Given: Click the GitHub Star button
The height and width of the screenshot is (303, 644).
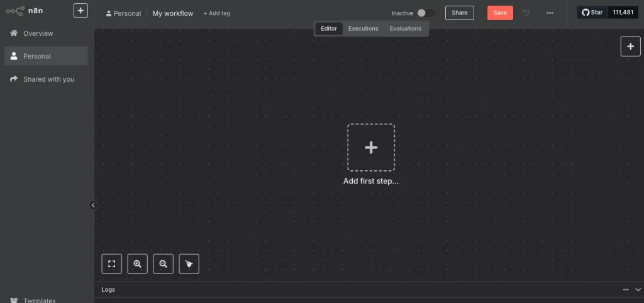Looking at the screenshot, I should 592,13.
